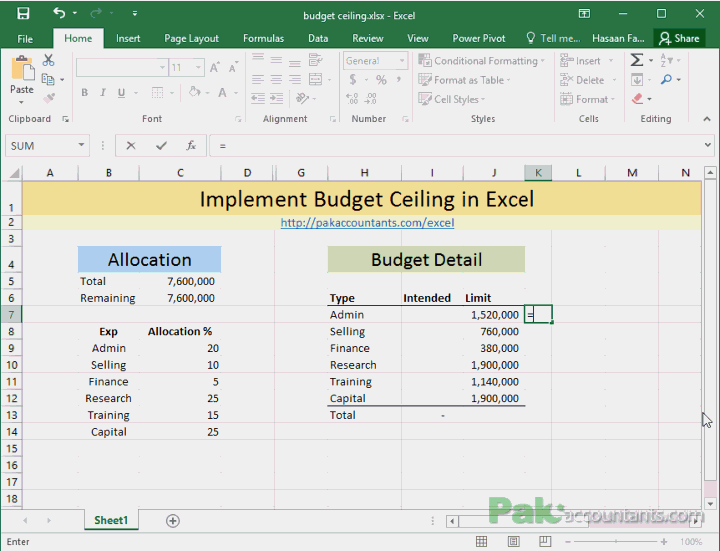The width and height of the screenshot is (720, 551).
Task: Click the Decrease Decimal icon
Action: click(371, 98)
